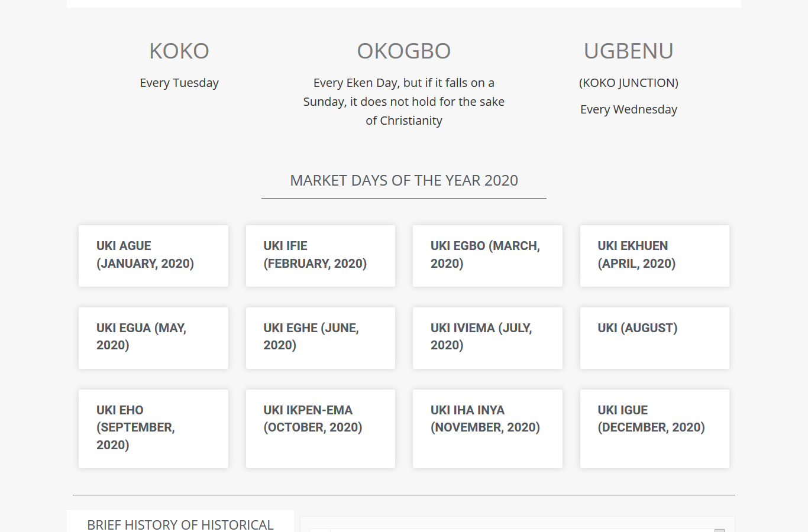Click the Every Wednesday text under UGBENU
Screen dimensions: 808x532
[628, 109]
